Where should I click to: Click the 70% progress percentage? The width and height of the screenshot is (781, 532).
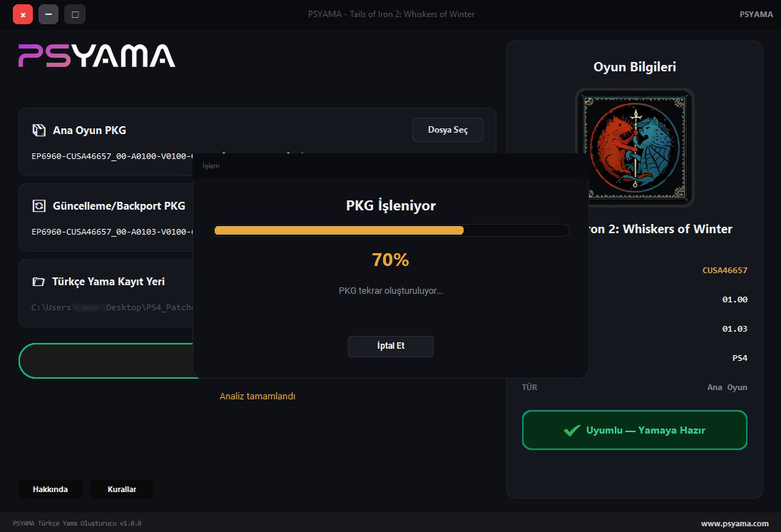click(x=391, y=260)
